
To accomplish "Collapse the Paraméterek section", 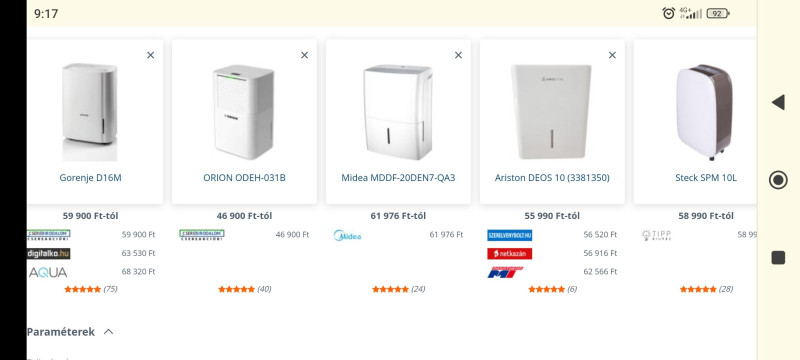I will (109, 332).
